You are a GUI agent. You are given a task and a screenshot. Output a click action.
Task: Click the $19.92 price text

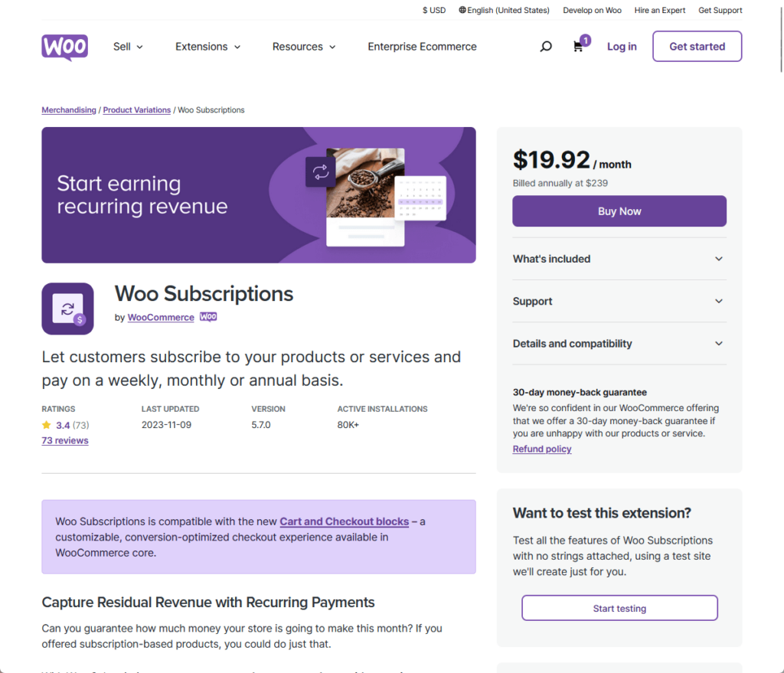click(551, 160)
